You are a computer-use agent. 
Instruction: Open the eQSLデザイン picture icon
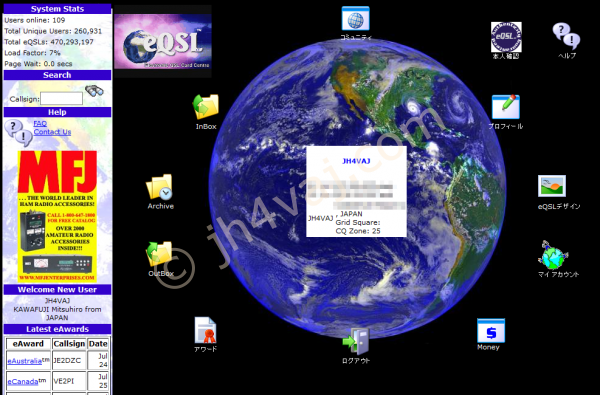552,186
